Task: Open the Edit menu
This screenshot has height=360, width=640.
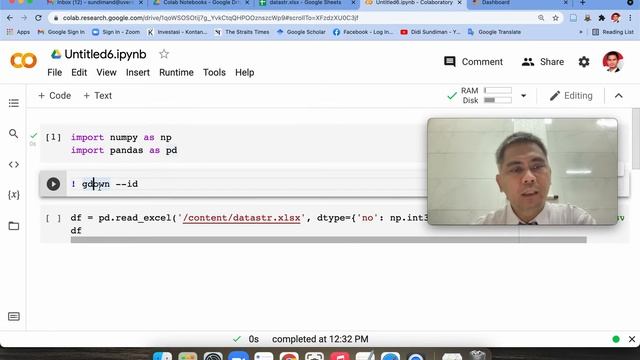Action: pos(79,73)
